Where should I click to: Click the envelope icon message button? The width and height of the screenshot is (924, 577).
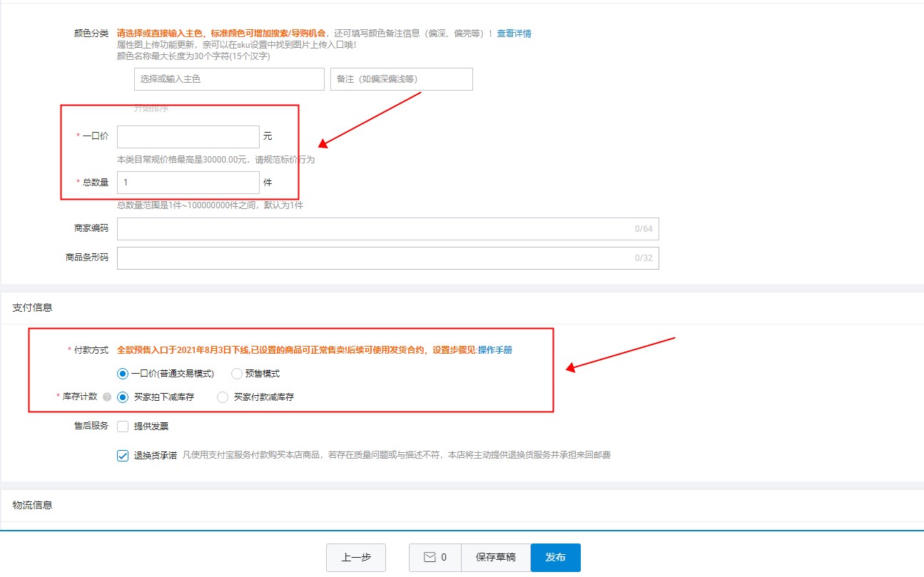(435, 558)
